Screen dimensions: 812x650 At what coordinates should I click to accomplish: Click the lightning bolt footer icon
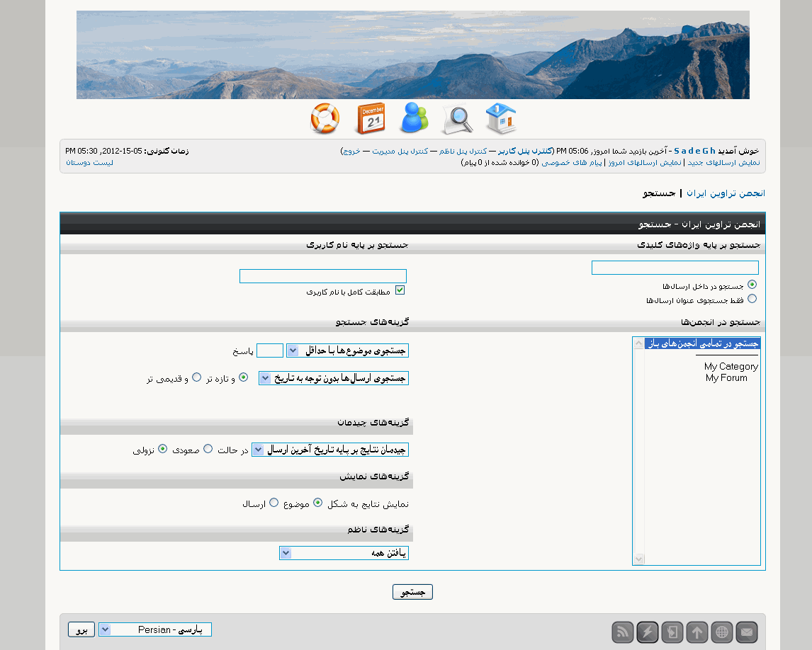648,632
